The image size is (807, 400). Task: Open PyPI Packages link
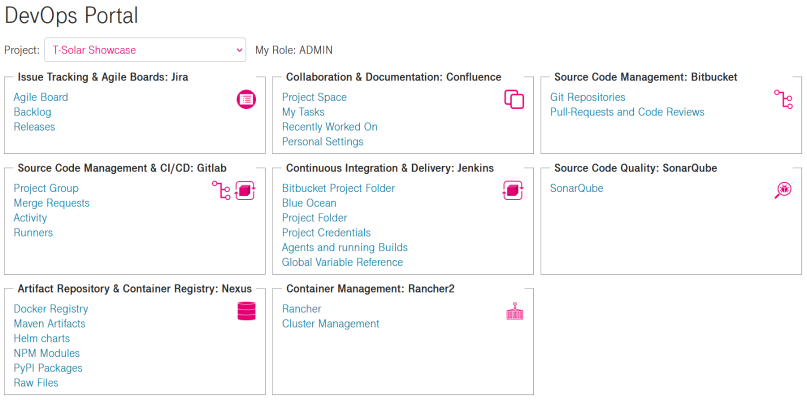[48, 368]
